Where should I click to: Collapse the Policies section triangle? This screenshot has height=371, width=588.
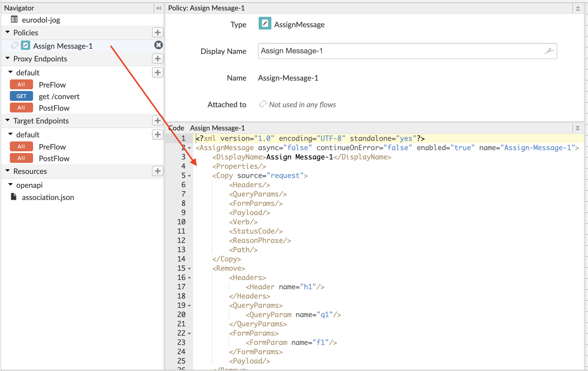tap(8, 32)
